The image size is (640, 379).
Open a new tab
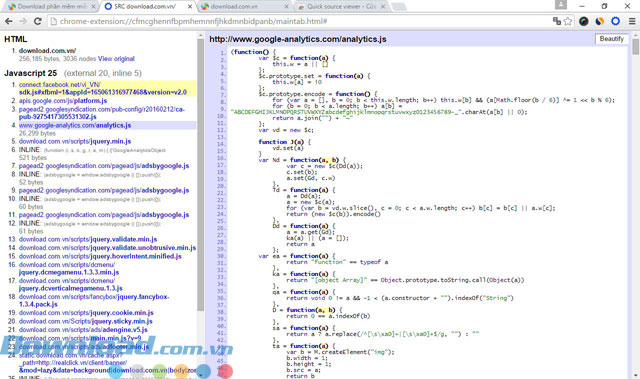tap(399, 7)
